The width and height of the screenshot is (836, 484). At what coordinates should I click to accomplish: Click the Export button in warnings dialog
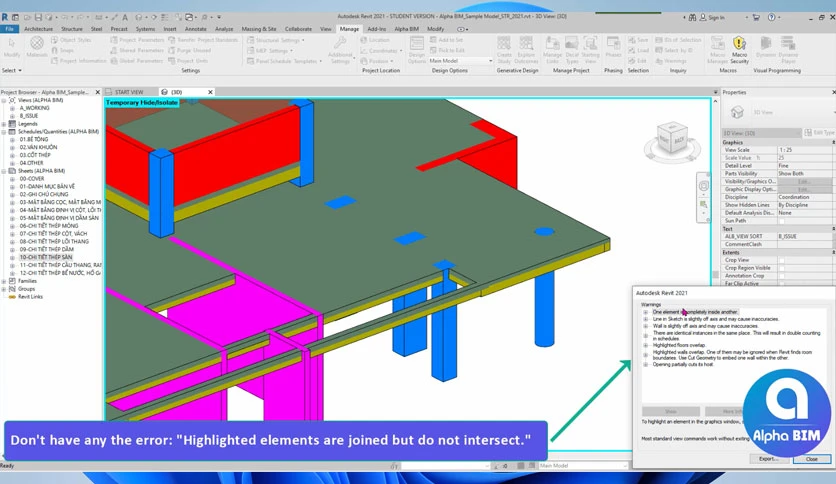(768, 459)
